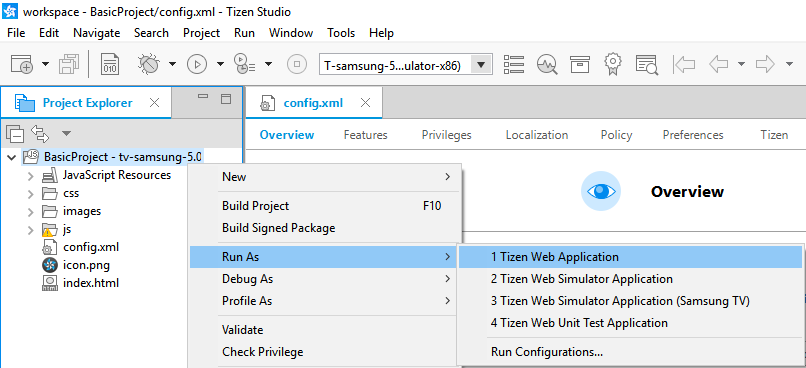The height and width of the screenshot is (368, 806).
Task: Run as 1 Tizen Web Application
Action: 631,257
